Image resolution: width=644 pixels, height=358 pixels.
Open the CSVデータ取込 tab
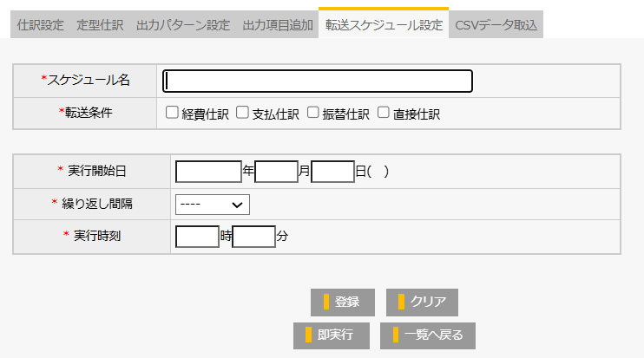click(496, 24)
